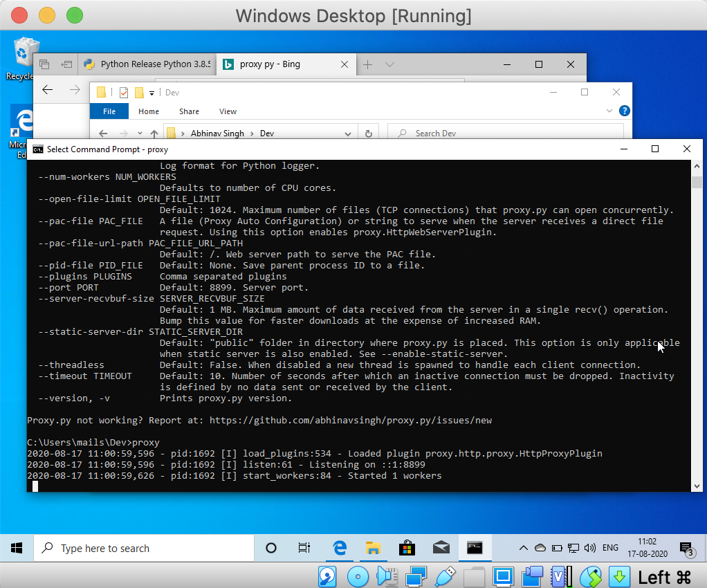
Task: Open the address bar dropdown in File Explorer
Action: tap(348, 133)
